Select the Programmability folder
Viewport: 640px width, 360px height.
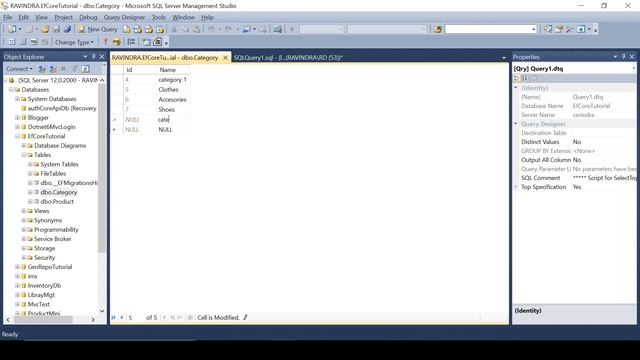tap(56, 229)
